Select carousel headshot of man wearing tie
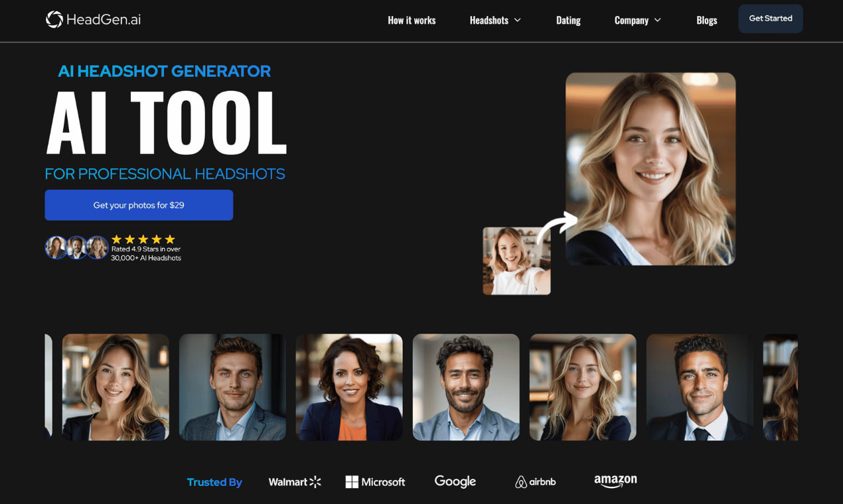 (700, 387)
